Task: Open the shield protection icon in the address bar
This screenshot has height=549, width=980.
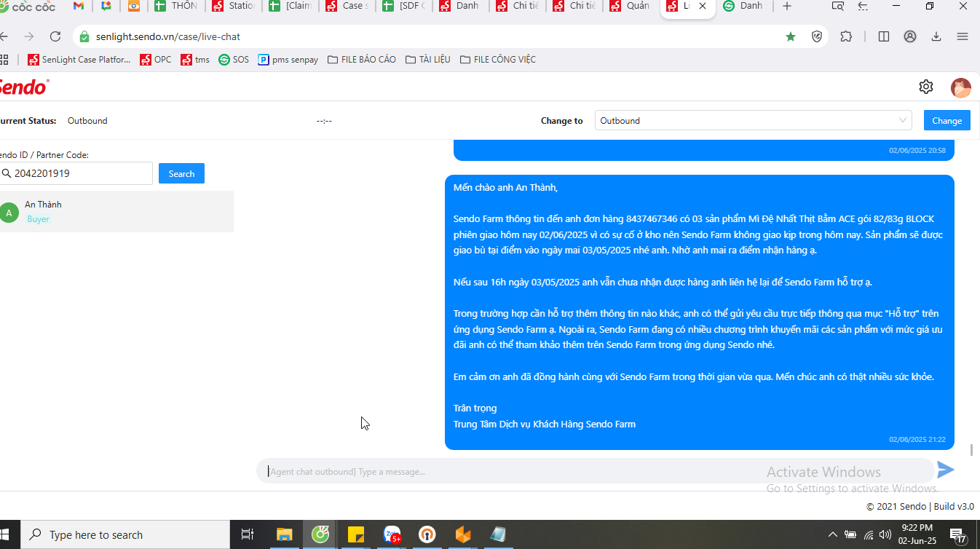Action: point(817,36)
